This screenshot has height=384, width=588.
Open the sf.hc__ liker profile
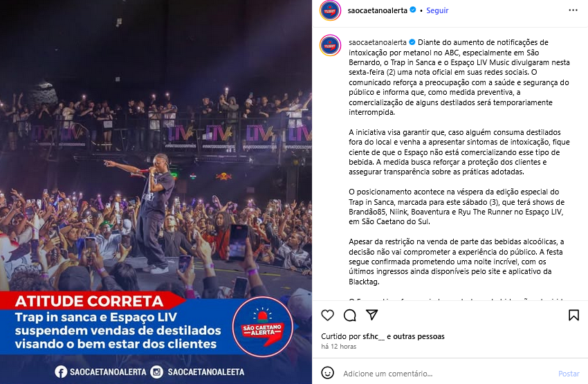[x=374, y=336]
